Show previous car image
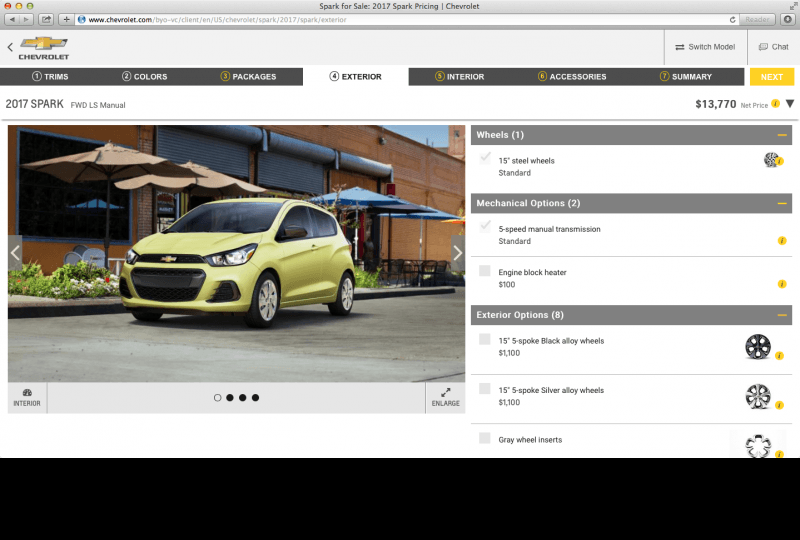 15,253
